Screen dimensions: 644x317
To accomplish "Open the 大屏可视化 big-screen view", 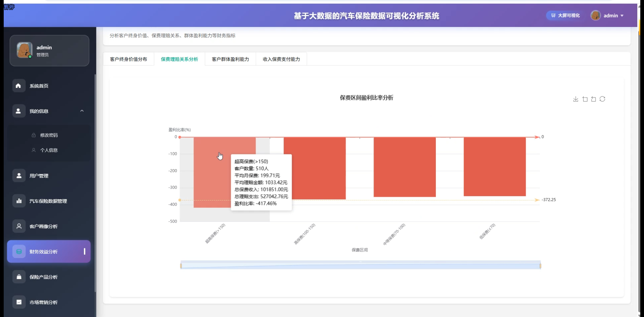I will point(566,15).
